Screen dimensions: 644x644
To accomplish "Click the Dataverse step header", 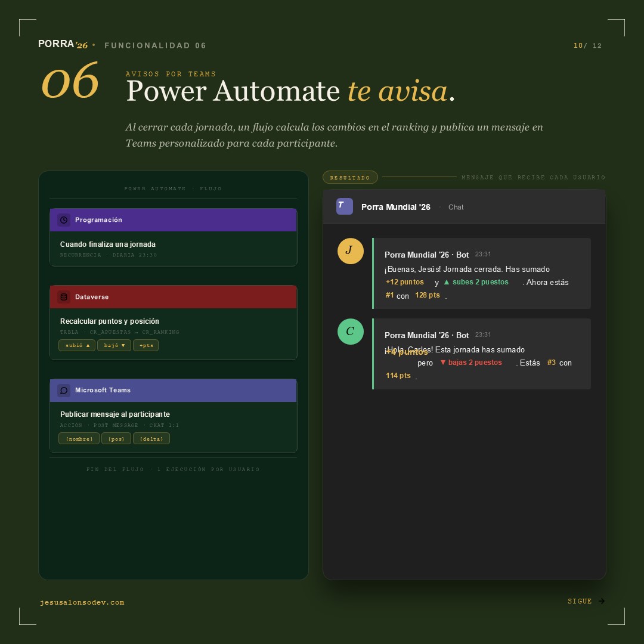I will [173, 296].
